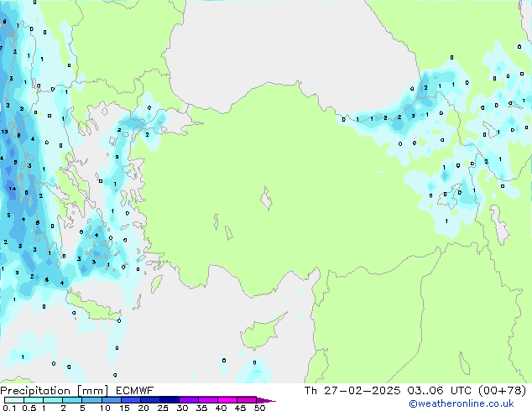Click the 25–30 mm navy legend swatch
The image size is (532, 411).
tap(169, 400)
